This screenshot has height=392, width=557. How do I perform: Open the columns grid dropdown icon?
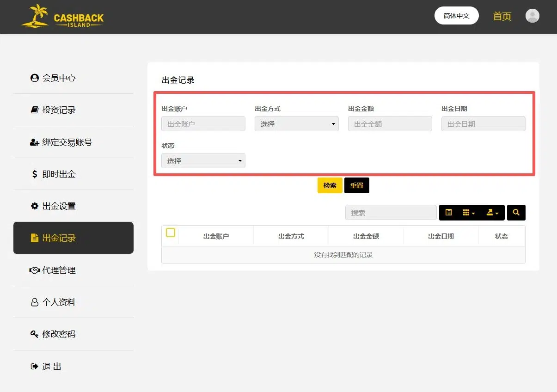469,213
